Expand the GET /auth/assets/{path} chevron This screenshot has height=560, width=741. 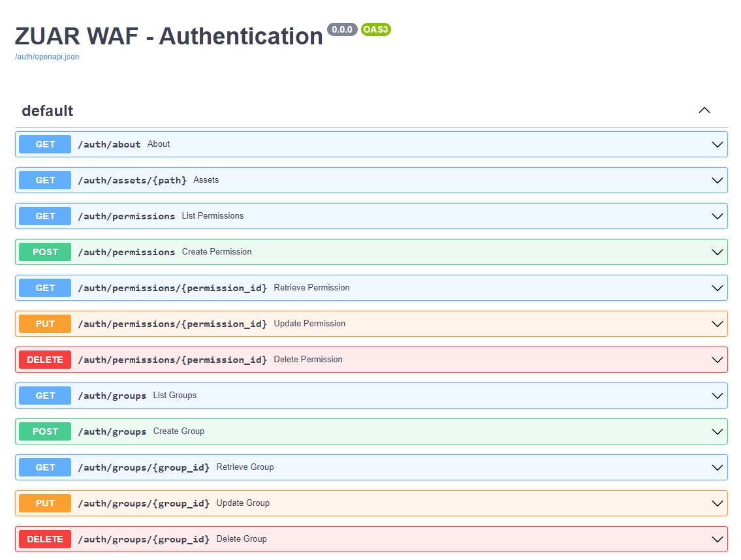(717, 181)
